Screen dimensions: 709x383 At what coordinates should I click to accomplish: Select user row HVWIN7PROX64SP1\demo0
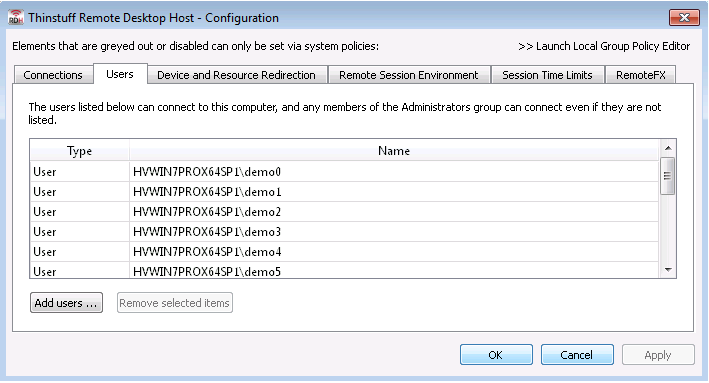pos(344,171)
